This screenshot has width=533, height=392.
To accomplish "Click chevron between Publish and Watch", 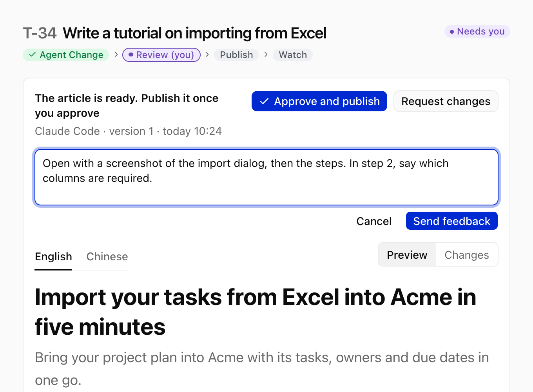I will [x=266, y=54].
